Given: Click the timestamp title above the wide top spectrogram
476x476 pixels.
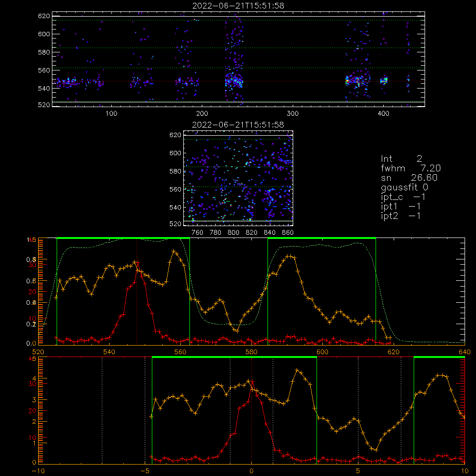Looking at the screenshot, I should pos(238,6).
